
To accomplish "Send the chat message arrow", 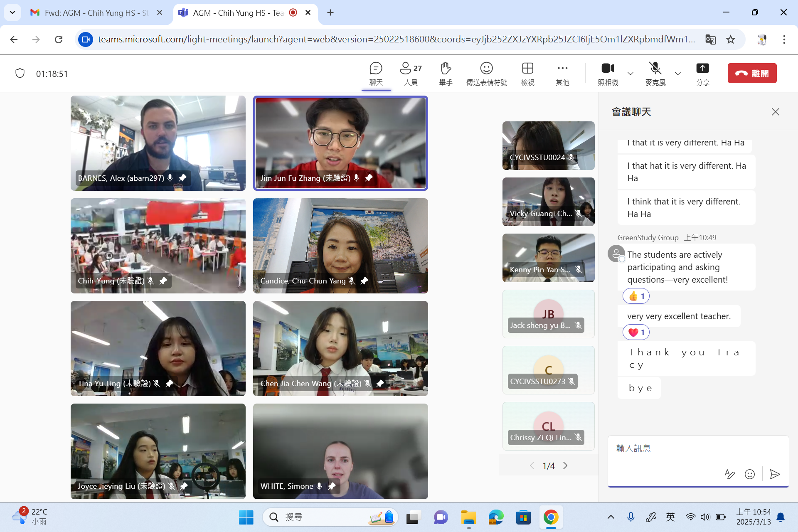I will pyautogui.click(x=775, y=474).
